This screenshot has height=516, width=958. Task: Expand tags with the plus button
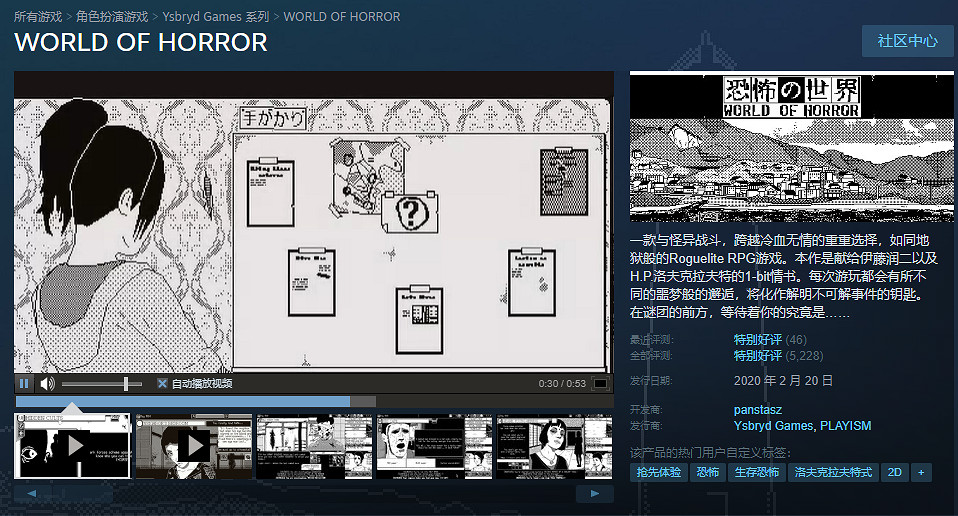[920, 472]
